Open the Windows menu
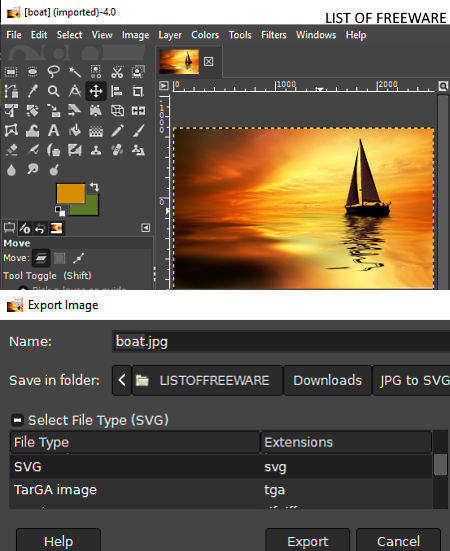Viewport: 450px width, 551px height. 316,35
